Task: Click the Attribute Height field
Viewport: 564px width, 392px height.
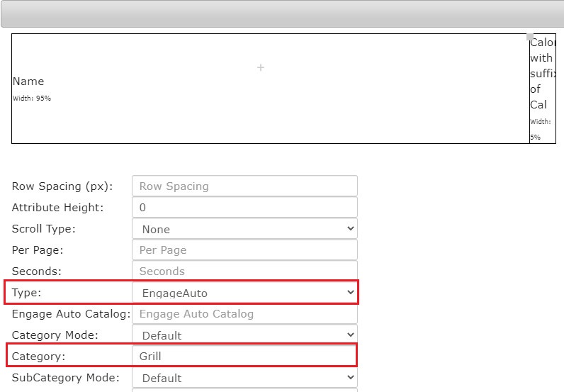Action: point(244,207)
